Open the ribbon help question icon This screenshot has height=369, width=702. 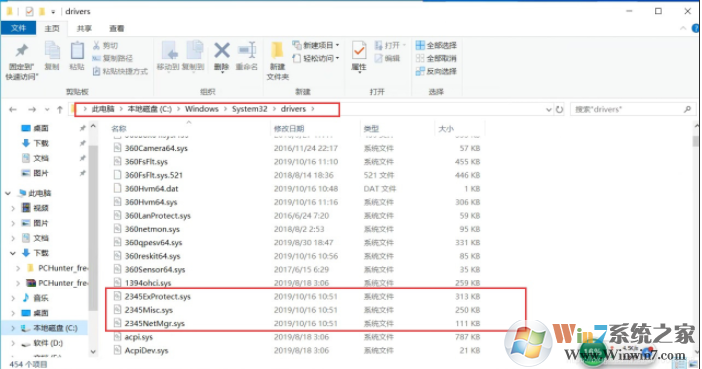[x=696, y=28]
